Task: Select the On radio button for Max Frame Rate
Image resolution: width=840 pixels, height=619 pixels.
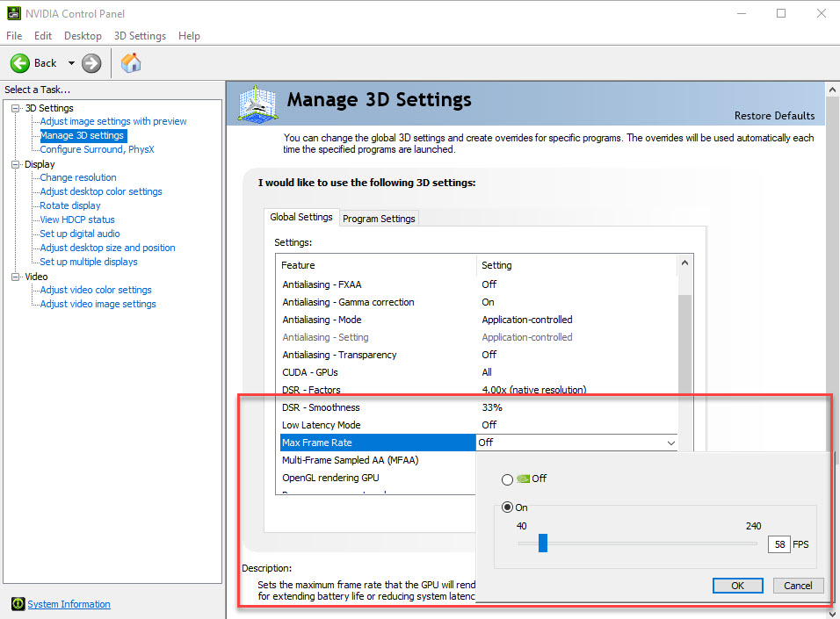Action: tap(507, 507)
